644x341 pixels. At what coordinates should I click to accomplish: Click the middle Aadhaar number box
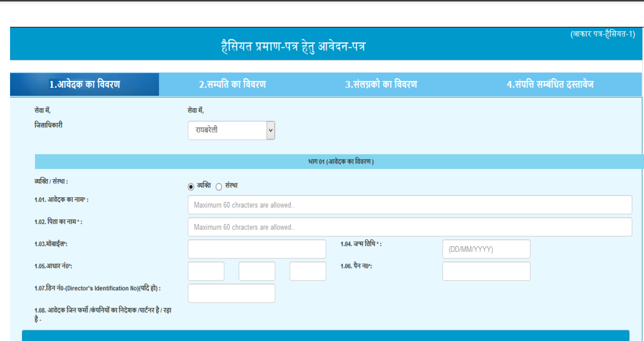click(257, 271)
